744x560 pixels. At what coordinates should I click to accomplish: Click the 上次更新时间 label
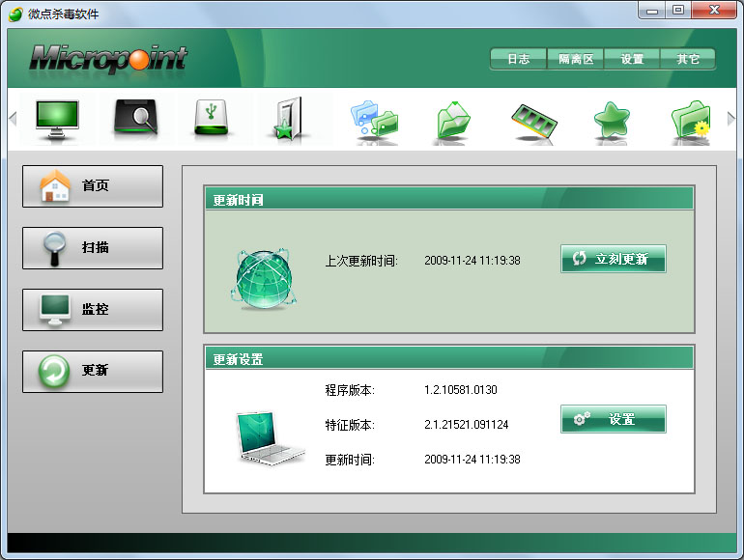pyautogui.click(x=361, y=262)
